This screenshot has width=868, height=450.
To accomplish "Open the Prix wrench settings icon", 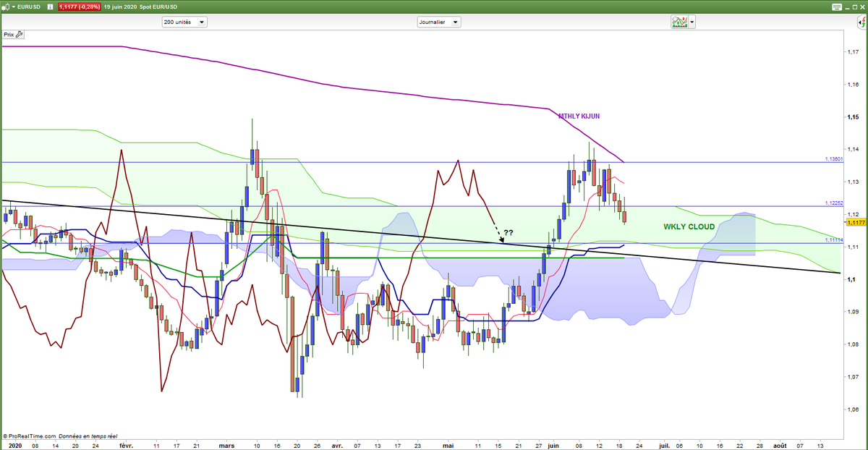I will pyautogui.click(x=19, y=34).
